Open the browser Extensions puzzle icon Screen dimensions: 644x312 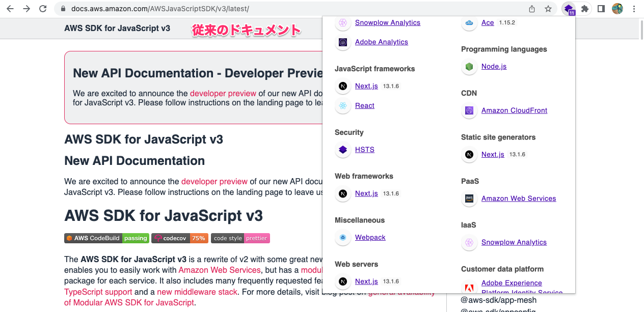click(585, 9)
